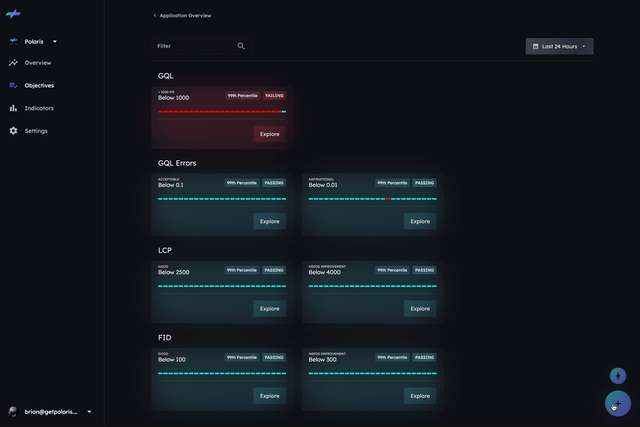Expand the brian@getpolaris account menu
Screen dimensions: 640x427
coord(89,411)
